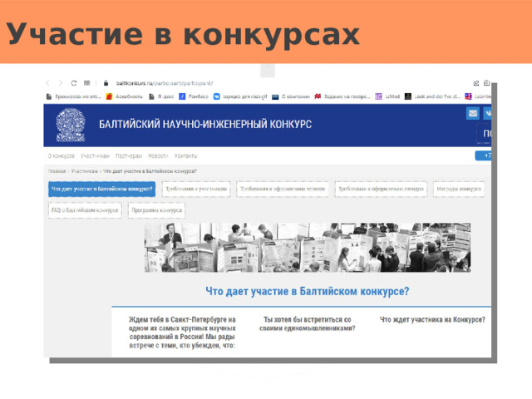532x399 pixels.
Task: Open the О компании bookmark
Action: (291, 96)
